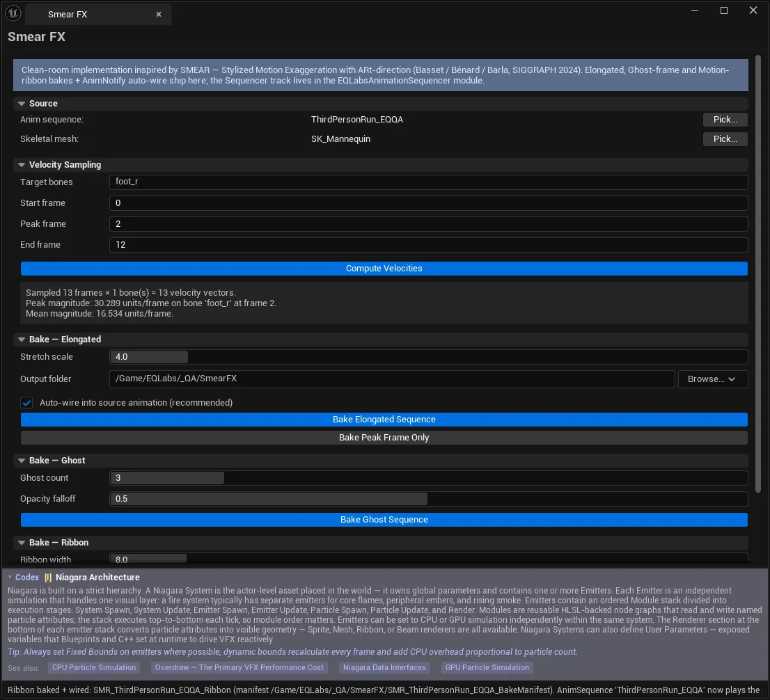Viewport: 770px width, 700px height.
Task: Click the Start frame field
Action: pos(428,203)
